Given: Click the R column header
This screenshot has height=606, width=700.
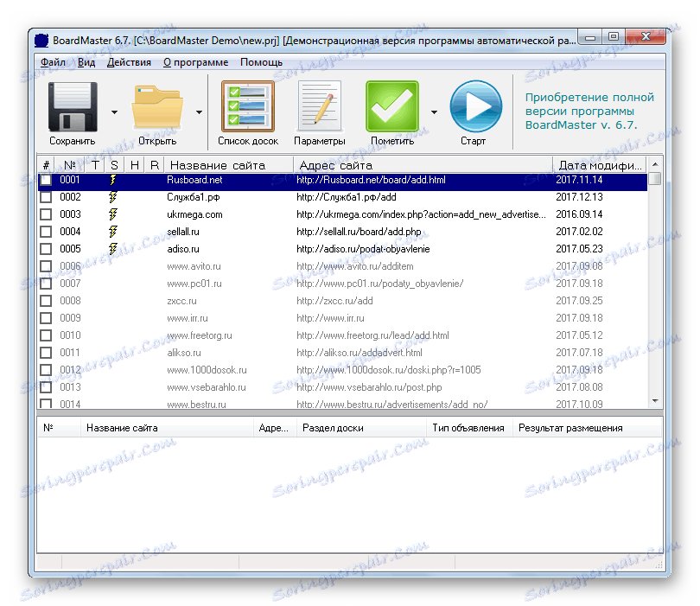Looking at the screenshot, I should pos(155,165).
